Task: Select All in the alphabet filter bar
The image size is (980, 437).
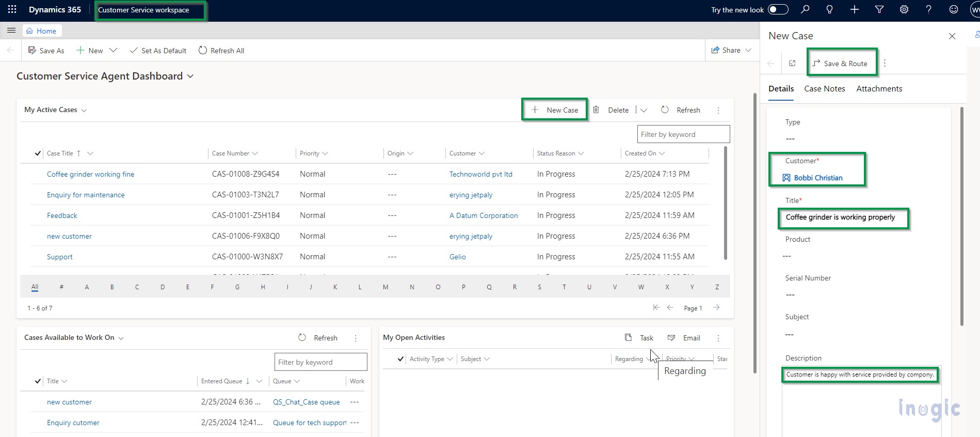Action: pyautogui.click(x=35, y=287)
